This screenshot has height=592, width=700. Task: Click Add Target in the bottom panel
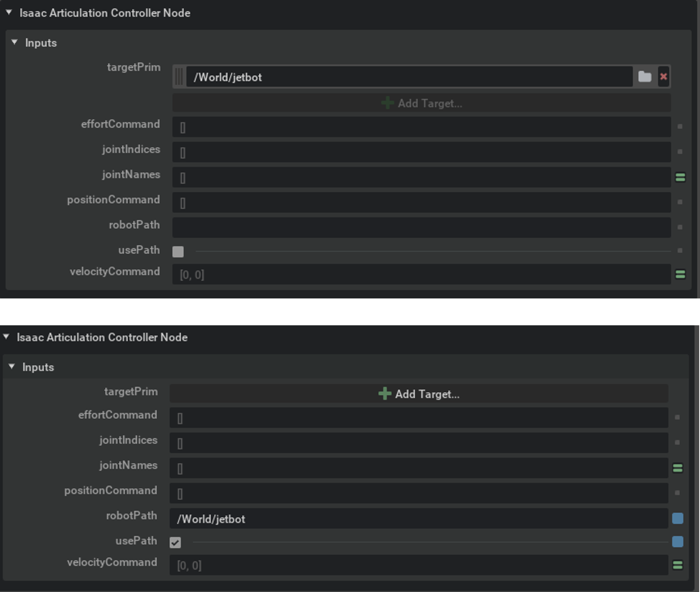click(x=418, y=394)
